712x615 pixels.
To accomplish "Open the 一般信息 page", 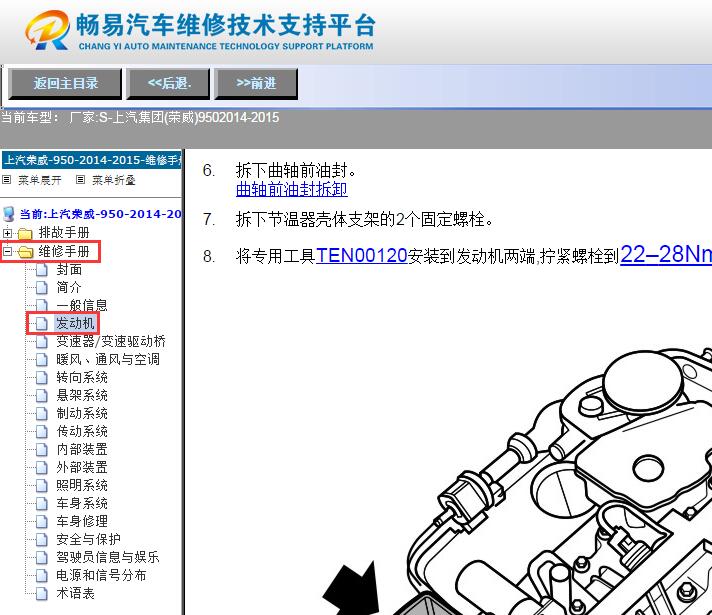I will click(82, 305).
